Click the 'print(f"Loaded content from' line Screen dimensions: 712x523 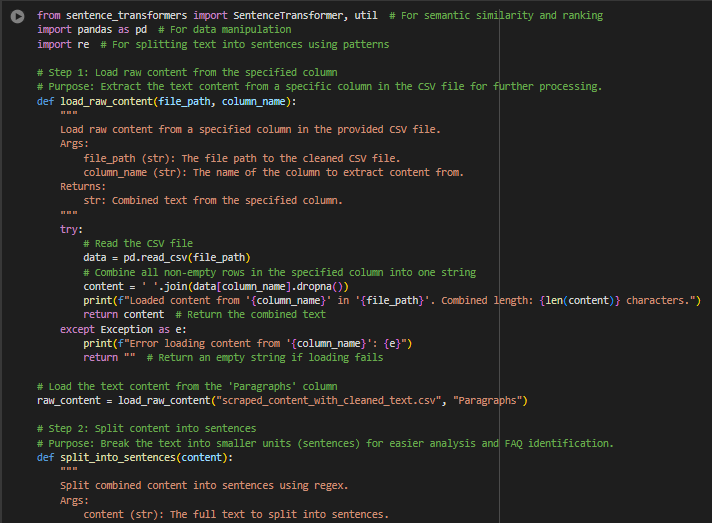(x=392, y=301)
